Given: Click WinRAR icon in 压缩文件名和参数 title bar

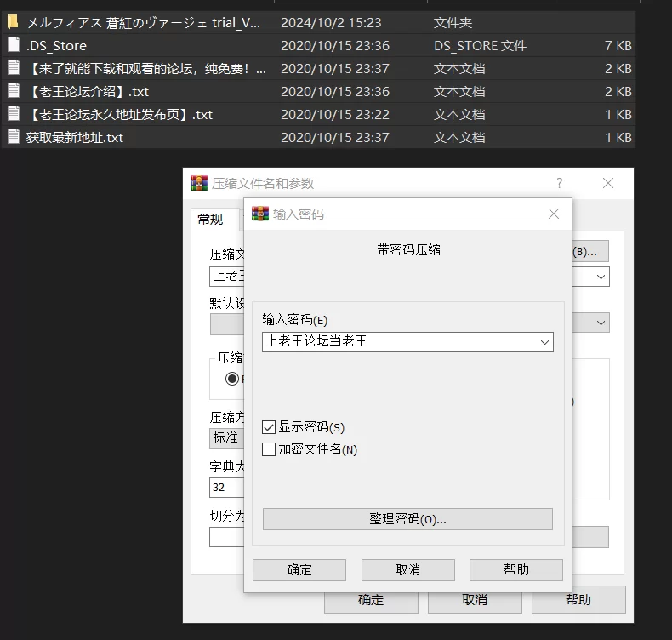Looking at the screenshot, I should coord(199,183).
